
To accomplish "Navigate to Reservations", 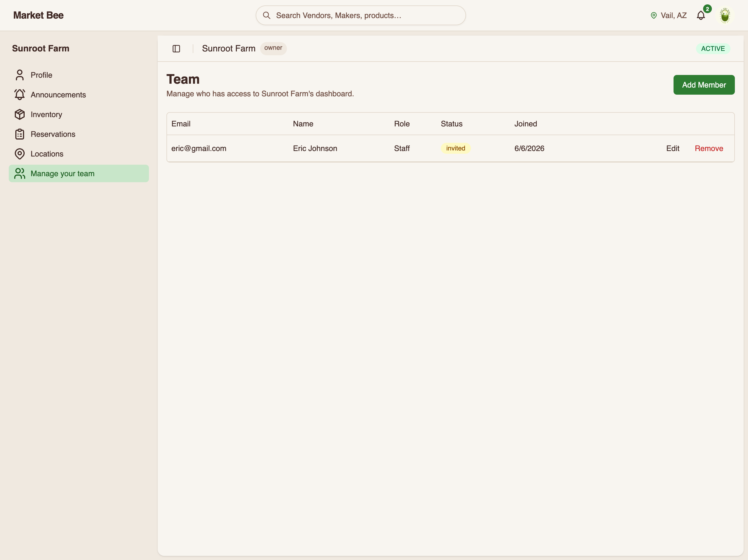I will tap(79, 134).
